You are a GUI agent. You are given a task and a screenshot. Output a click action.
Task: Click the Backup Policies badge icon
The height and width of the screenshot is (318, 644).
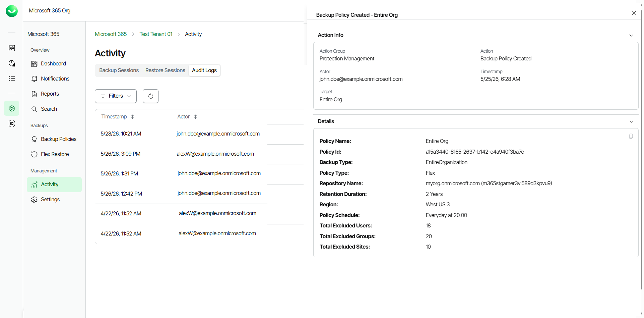34,139
